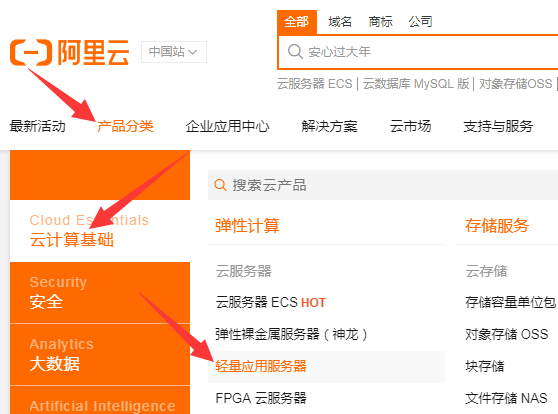The height and width of the screenshot is (414, 558).
Task: Go to 云市场 navigation item
Action: 410,126
